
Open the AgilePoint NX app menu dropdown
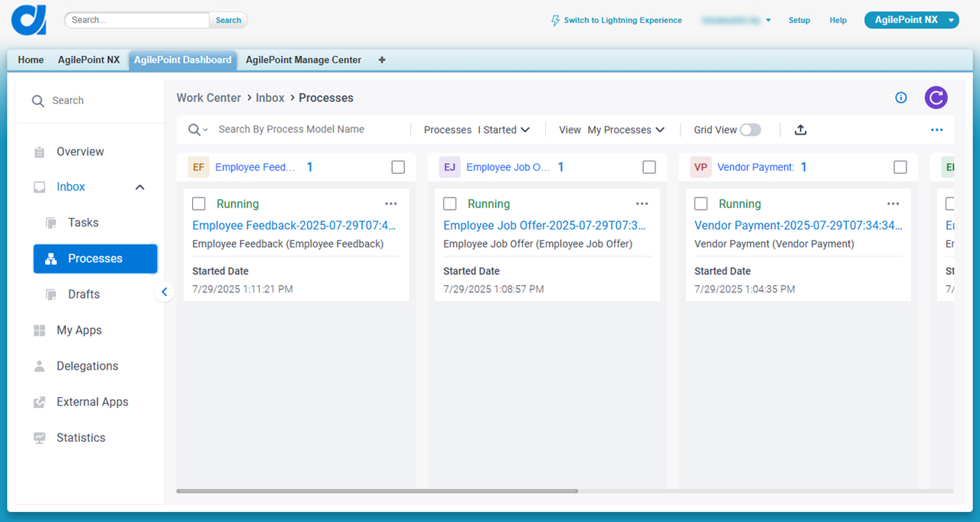(911, 20)
